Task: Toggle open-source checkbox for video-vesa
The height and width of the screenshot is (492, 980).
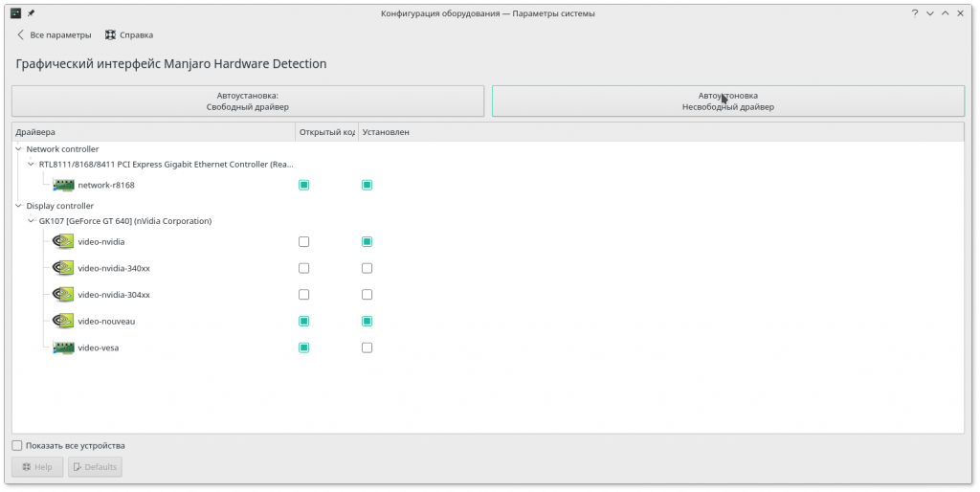Action: click(x=303, y=347)
